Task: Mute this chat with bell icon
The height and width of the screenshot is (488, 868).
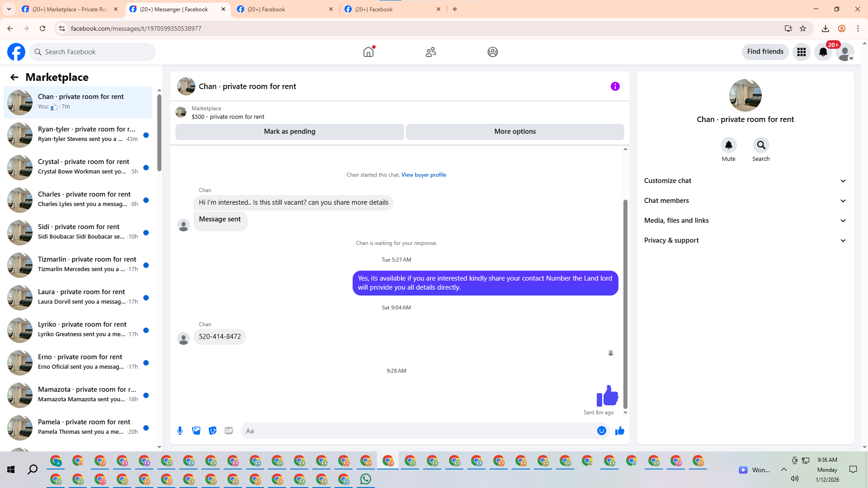Action: point(728,145)
